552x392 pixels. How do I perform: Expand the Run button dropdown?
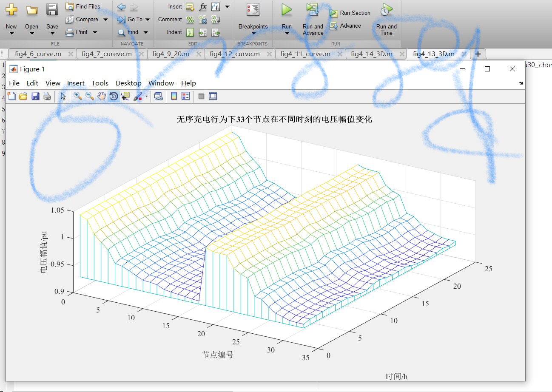286,34
